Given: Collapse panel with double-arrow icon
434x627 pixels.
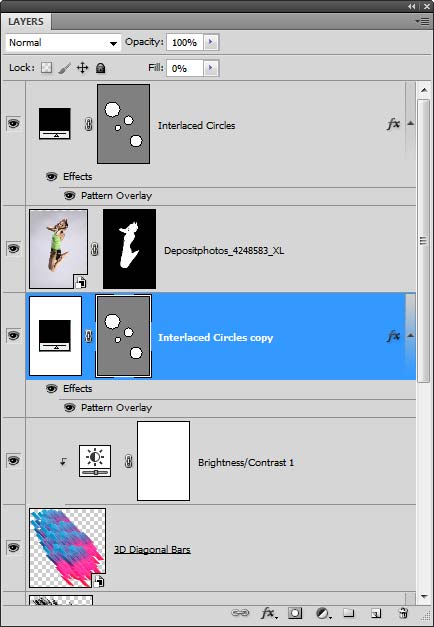Looking at the screenshot, I should [412, 6].
